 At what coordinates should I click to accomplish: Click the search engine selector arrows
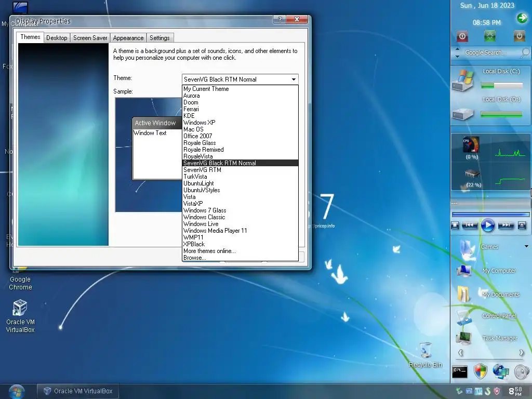pos(457,52)
